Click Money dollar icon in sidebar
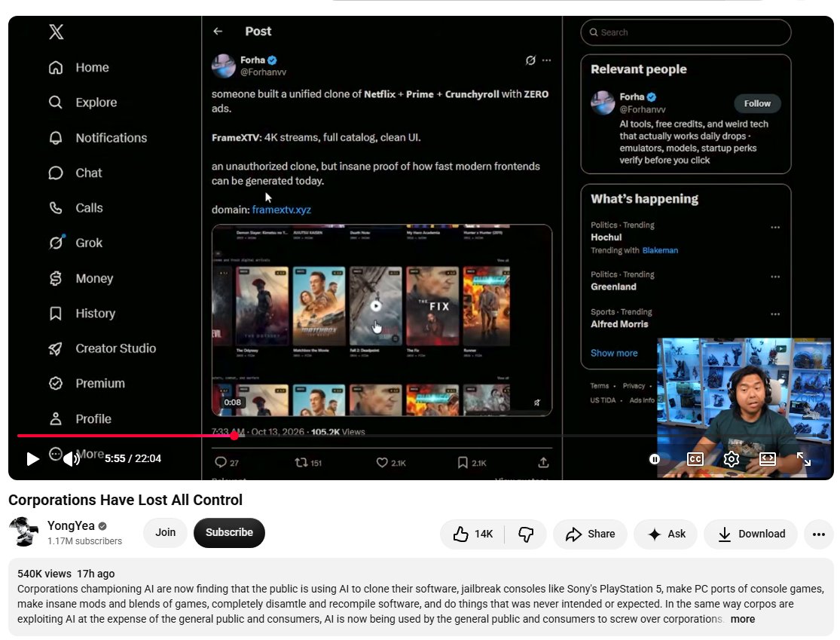Viewport: 840px width, 640px height. pyautogui.click(x=56, y=278)
